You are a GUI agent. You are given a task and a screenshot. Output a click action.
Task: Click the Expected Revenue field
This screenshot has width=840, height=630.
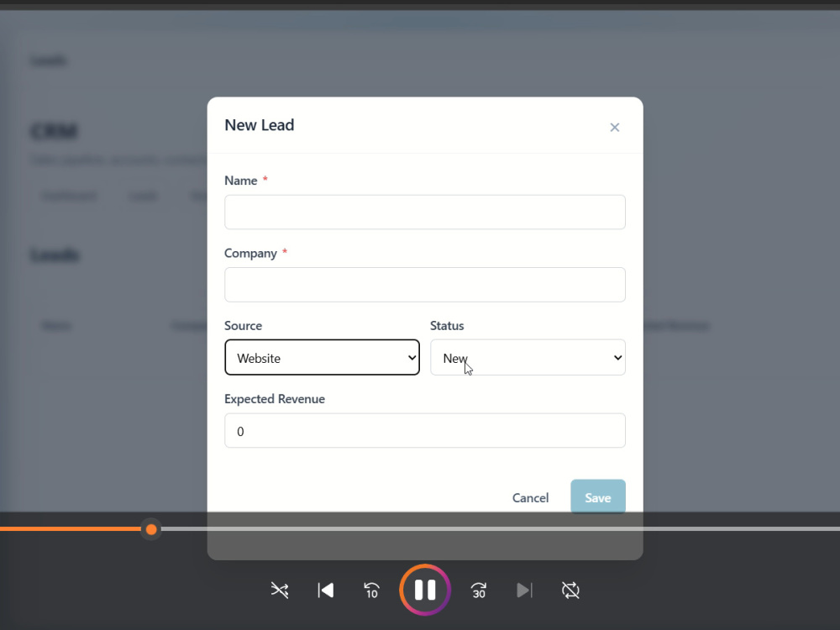(425, 431)
